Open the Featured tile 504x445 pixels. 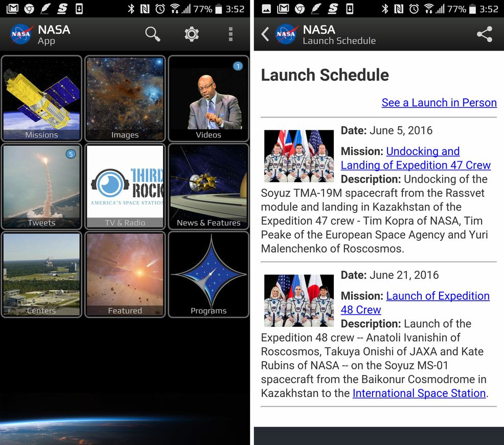[125, 274]
